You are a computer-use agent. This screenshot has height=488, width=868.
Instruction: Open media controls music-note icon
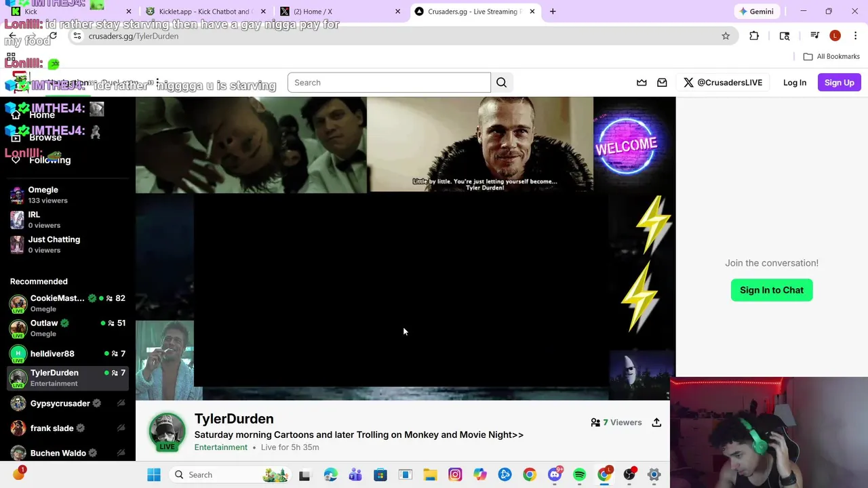pos(815,36)
